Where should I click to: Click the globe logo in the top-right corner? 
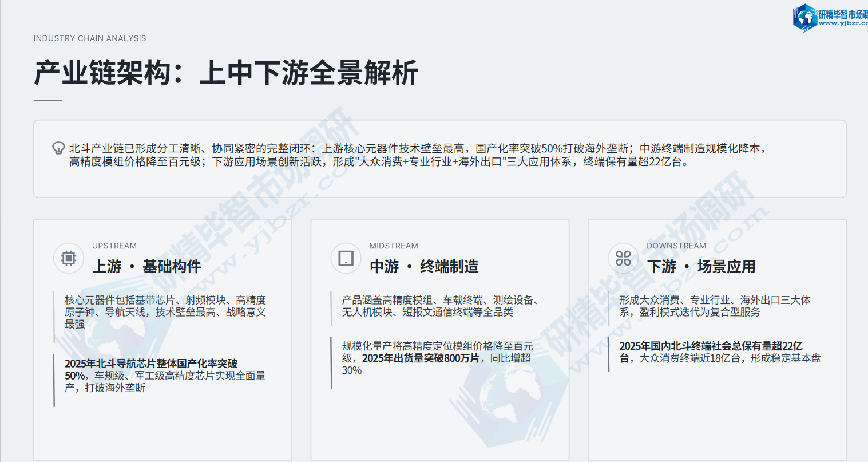click(x=805, y=17)
